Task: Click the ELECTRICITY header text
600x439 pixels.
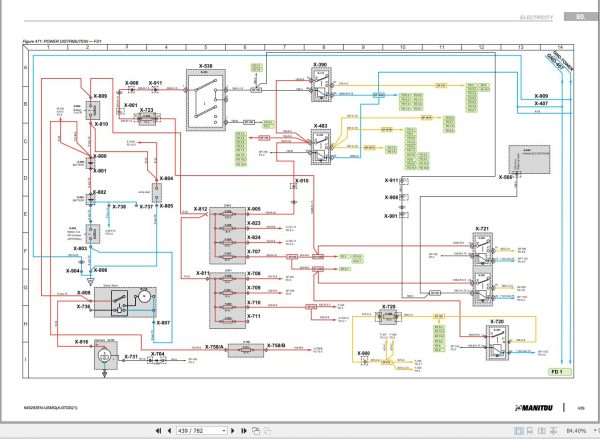Action: (x=536, y=17)
